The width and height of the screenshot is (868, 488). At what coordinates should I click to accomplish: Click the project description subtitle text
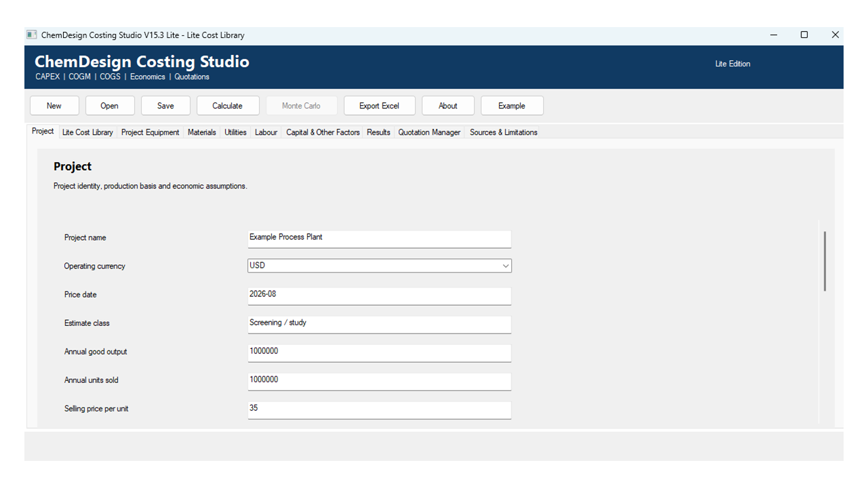pyautogui.click(x=151, y=186)
